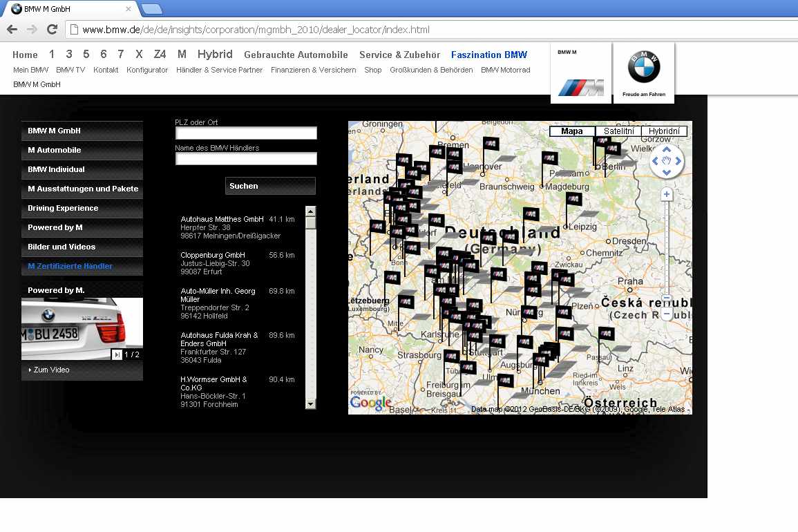Select M Automobile in the sidebar
798x532 pixels.
pyautogui.click(x=82, y=150)
